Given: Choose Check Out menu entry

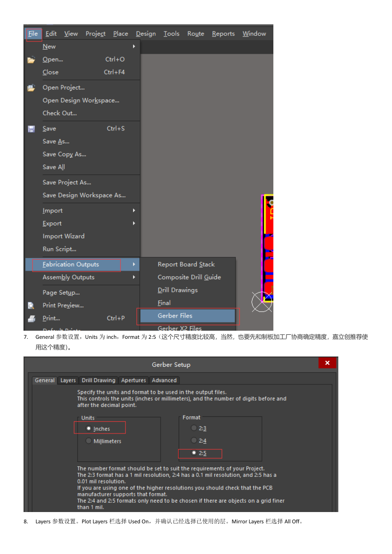Looking at the screenshot, I should coord(82,113).
